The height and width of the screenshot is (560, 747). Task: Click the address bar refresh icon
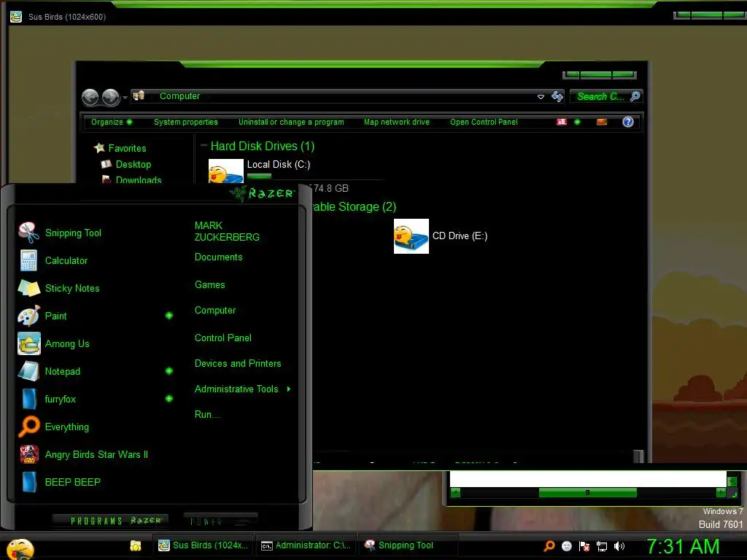pos(557,97)
